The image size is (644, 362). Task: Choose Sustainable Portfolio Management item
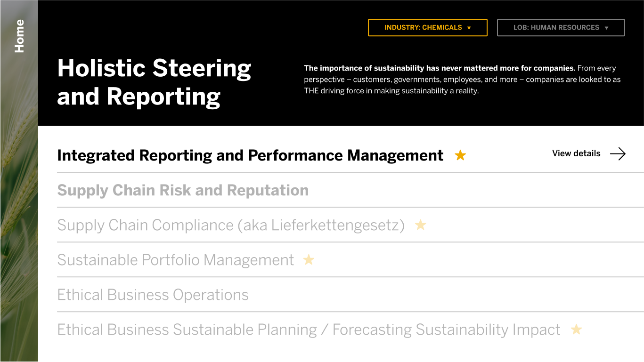click(x=176, y=260)
